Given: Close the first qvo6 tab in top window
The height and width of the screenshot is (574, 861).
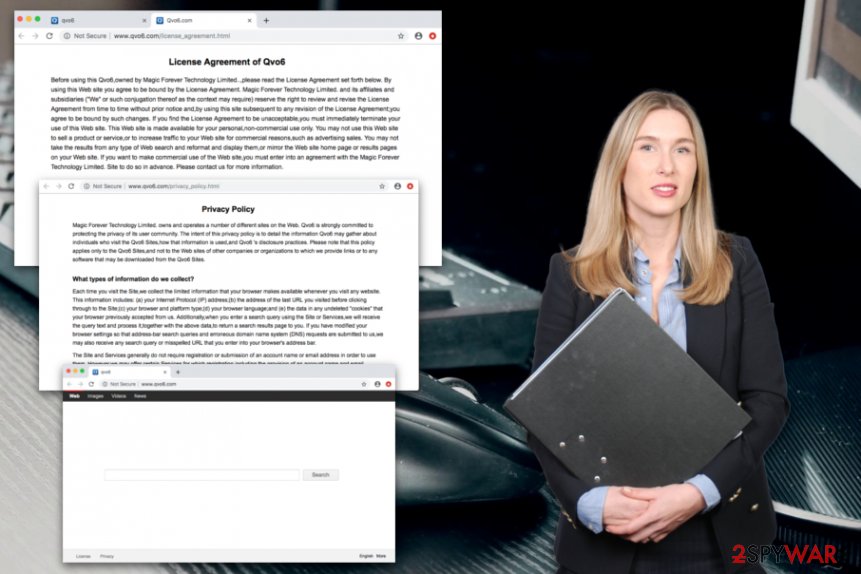Looking at the screenshot, I should point(144,20).
